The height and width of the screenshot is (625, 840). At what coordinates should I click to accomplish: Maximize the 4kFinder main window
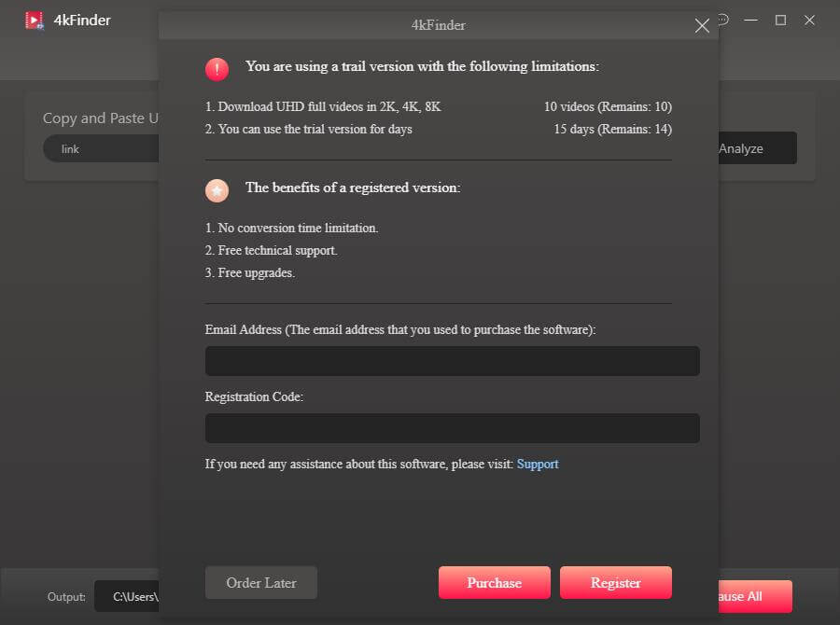[781, 20]
